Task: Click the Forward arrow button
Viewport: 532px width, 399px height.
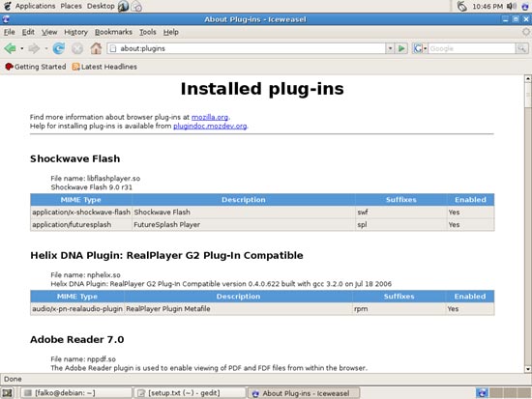Action: [x=34, y=49]
